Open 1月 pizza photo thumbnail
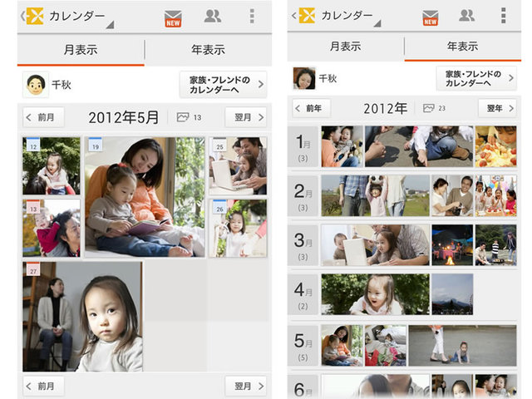Image resolution: width=532 pixels, height=399 pixels. point(495,146)
